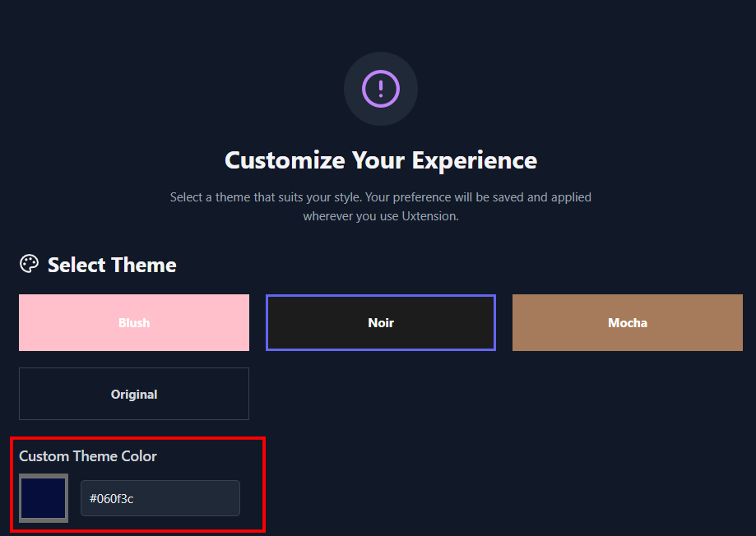Screen dimensions: 756x536
Task: Click the "Custom Theme Color" label
Action: 88,456
